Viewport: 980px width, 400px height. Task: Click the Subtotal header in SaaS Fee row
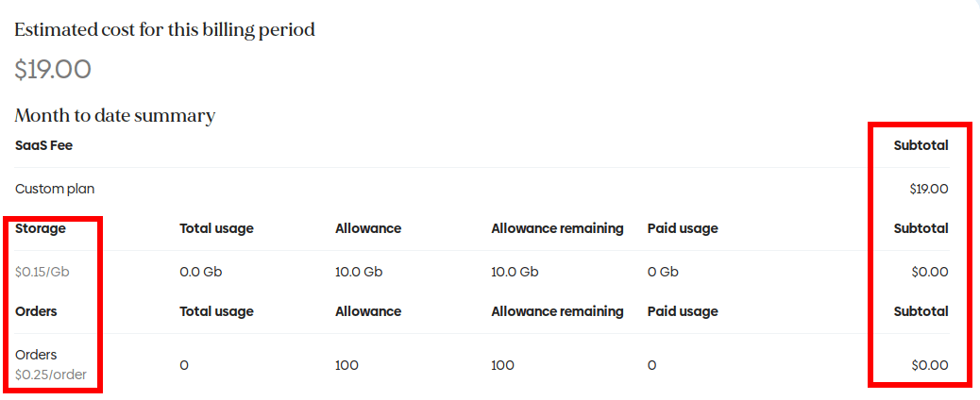click(x=921, y=145)
